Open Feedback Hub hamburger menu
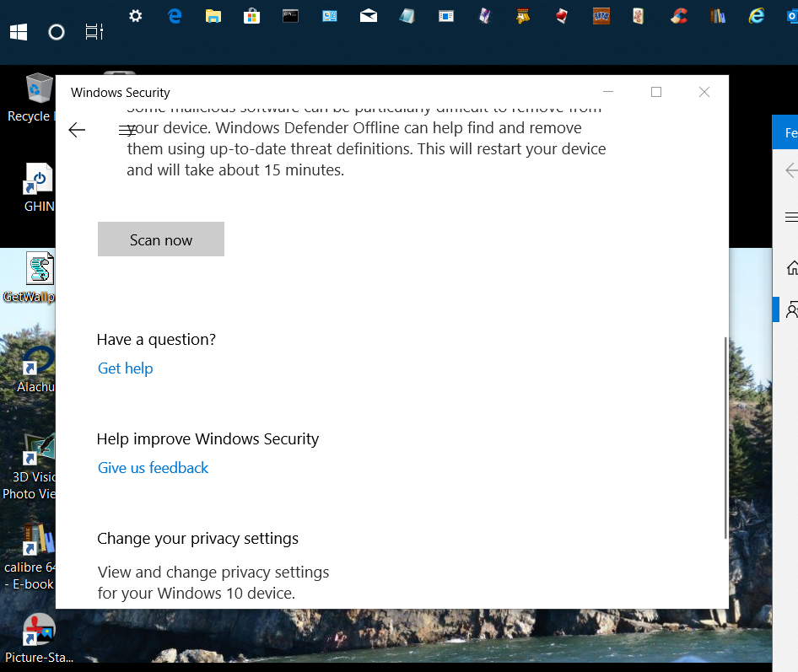Viewport: 798px width, 672px height. [x=791, y=218]
